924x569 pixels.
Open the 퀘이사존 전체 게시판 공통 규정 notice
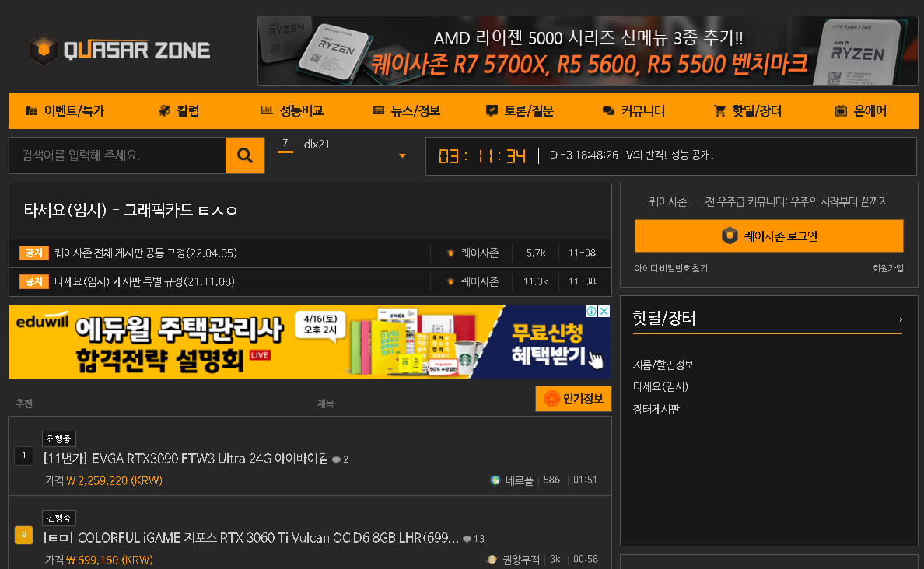pyautogui.click(x=145, y=253)
